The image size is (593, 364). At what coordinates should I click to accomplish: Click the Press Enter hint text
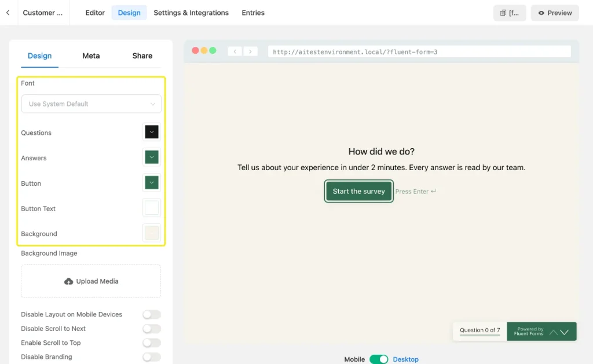coord(416,192)
